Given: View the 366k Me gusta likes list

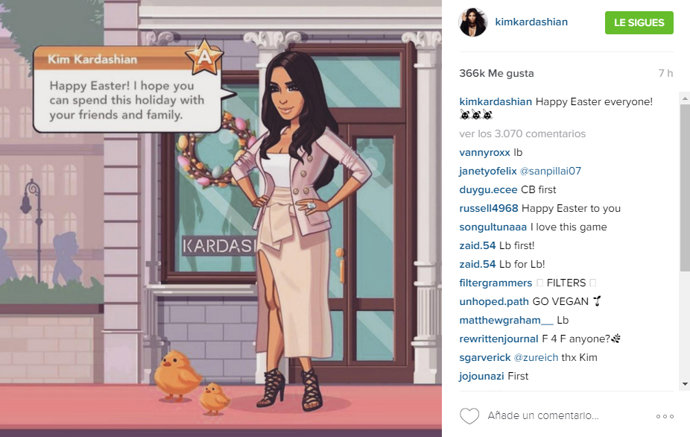Looking at the screenshot, I should click(x=496, y=73).
